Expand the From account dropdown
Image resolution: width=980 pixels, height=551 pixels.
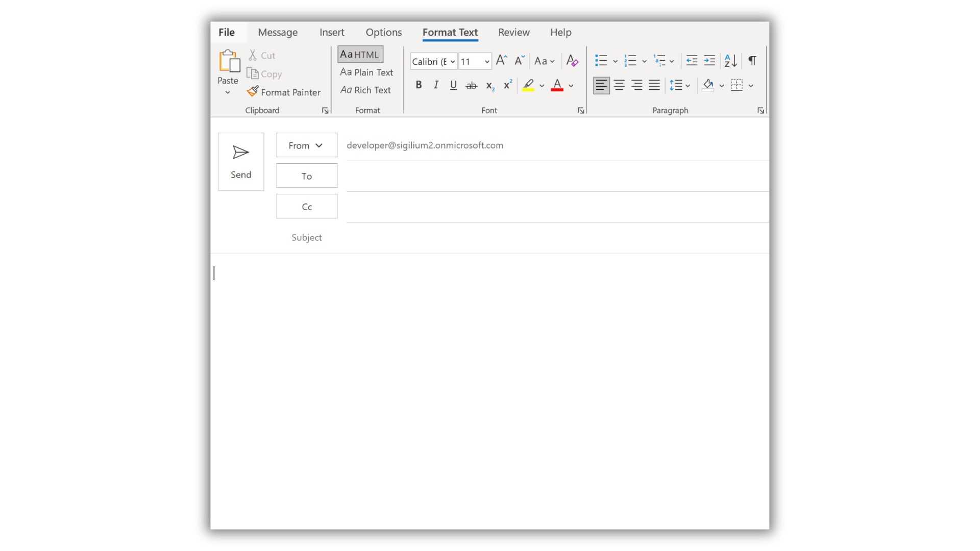click(306, 145)
